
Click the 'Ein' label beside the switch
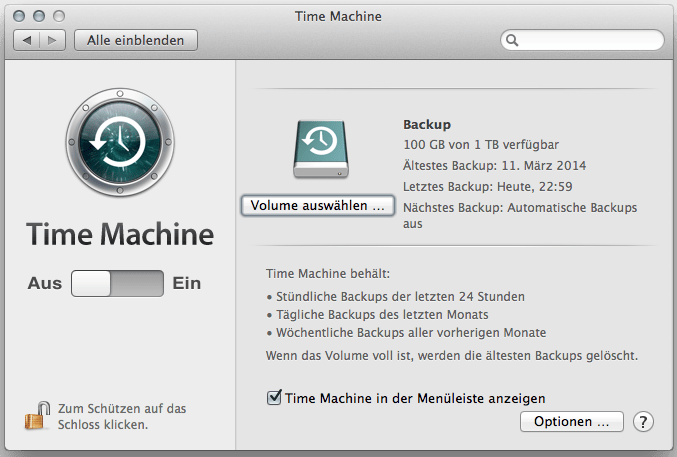[x=187, y=283]
